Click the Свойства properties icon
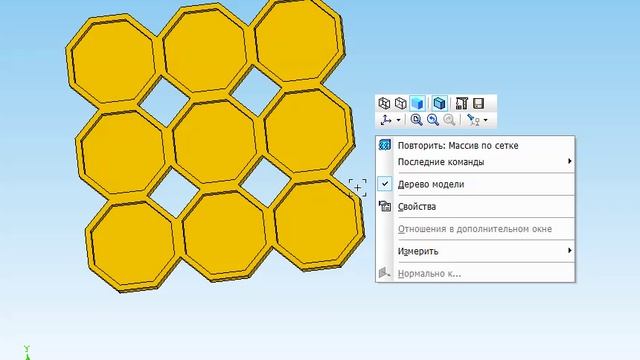The width and height of the screenshot is (640, 360). (x=384, y=206)
